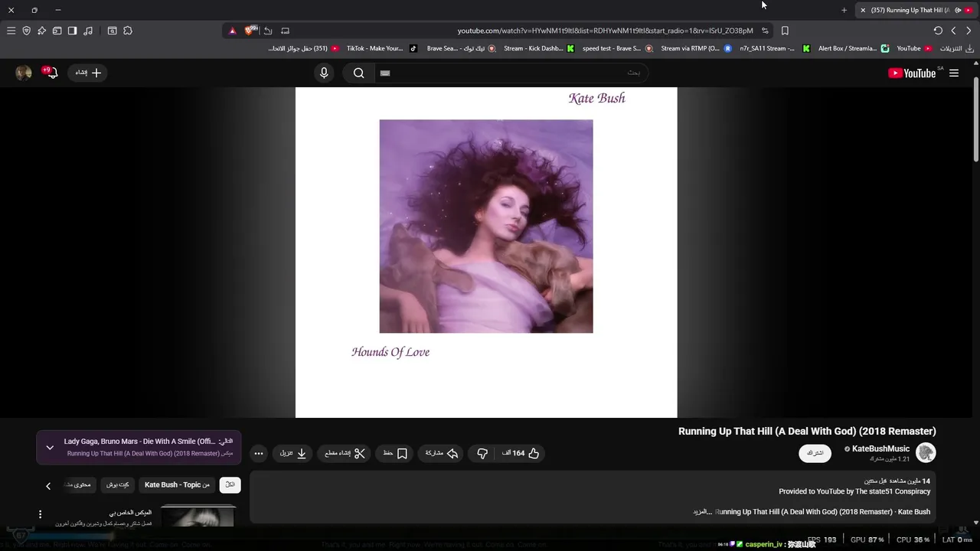This screenshot has width=980, height=551.
Task: Subscribe to KateBushMusic
Action: (815, 453)
